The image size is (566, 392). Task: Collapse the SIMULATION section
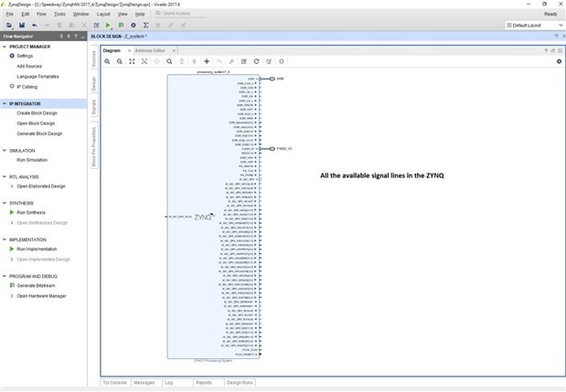5,151
